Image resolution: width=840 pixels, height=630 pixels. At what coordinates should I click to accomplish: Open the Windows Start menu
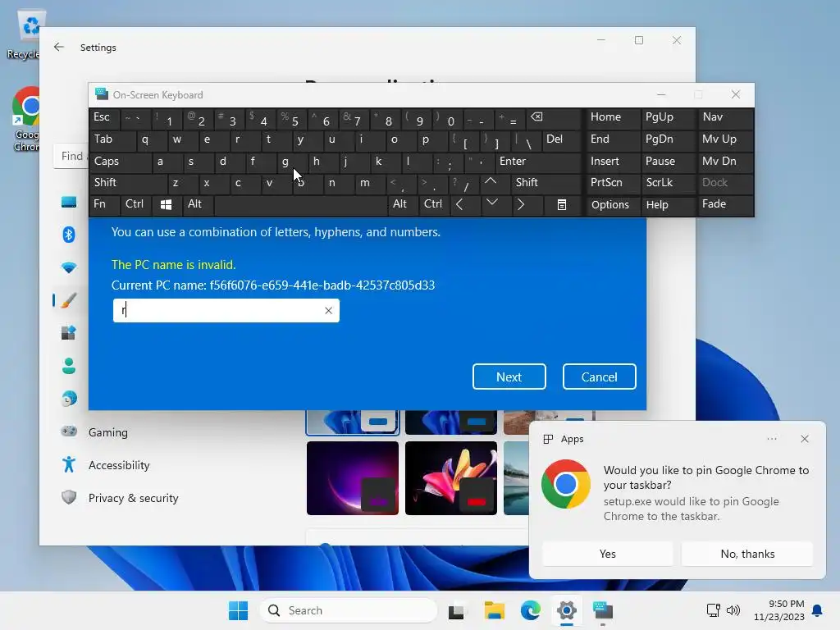click(239, 610)
